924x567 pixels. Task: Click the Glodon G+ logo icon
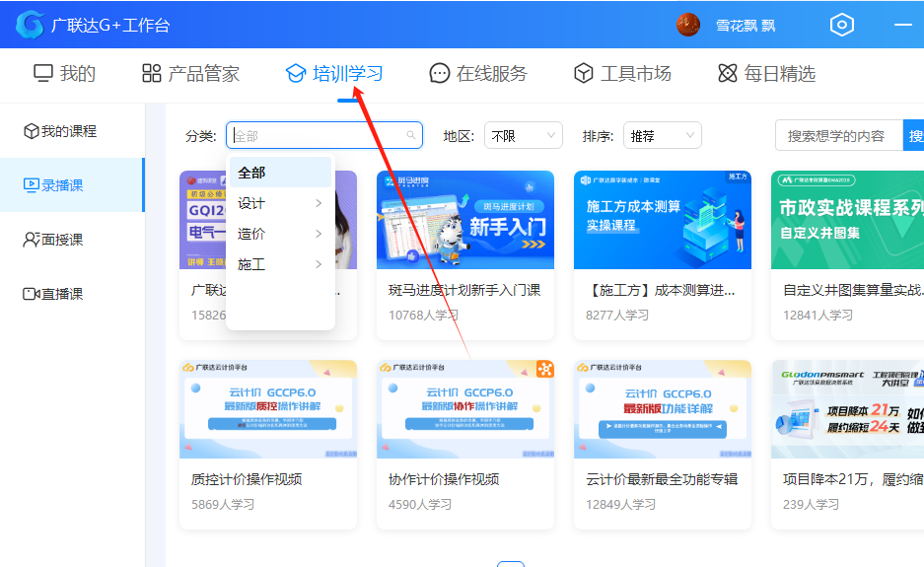[30, 25]
